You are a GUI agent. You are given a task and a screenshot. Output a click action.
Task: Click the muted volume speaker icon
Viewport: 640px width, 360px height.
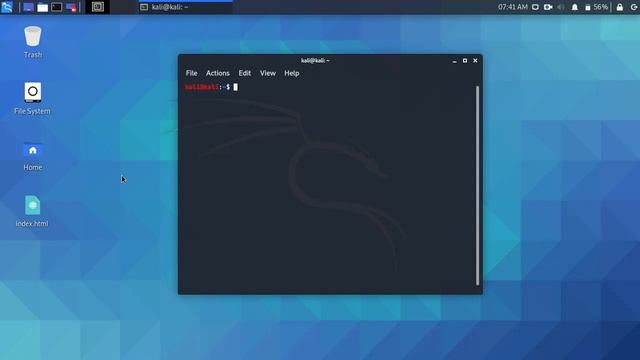coord(561,7)
